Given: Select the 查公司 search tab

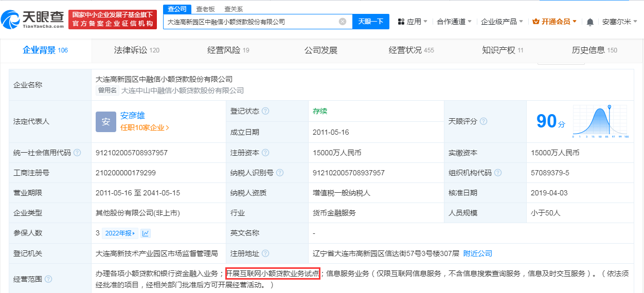Looking at the screenshot, I should pyautogui.click(x=177, y=9).
